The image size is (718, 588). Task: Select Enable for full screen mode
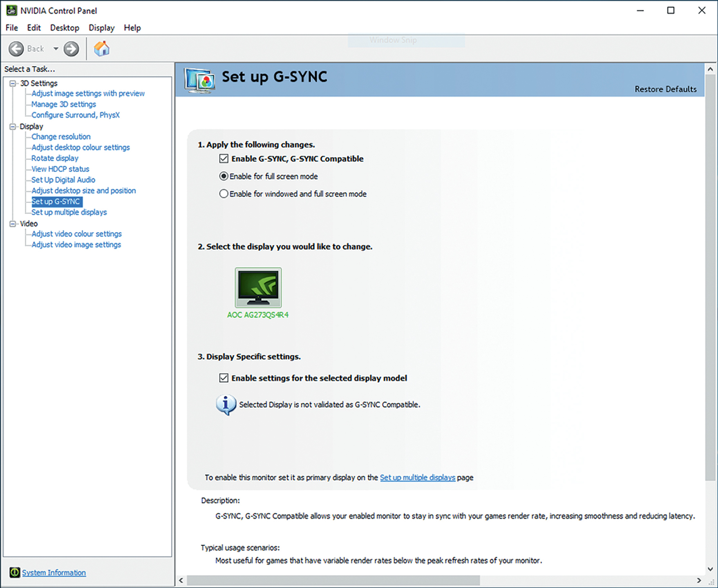pos(224,176)
